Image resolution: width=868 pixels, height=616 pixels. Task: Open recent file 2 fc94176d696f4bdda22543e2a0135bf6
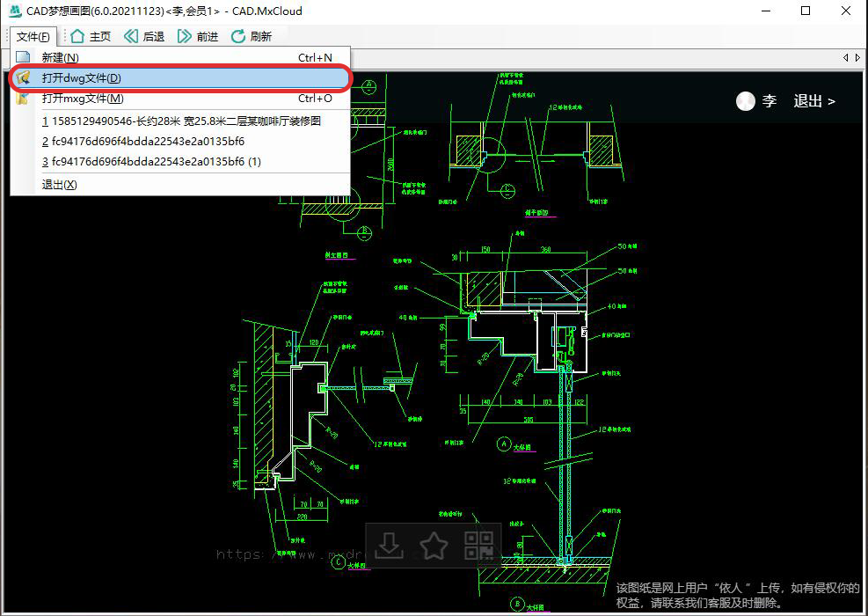[x=180, y=142]
